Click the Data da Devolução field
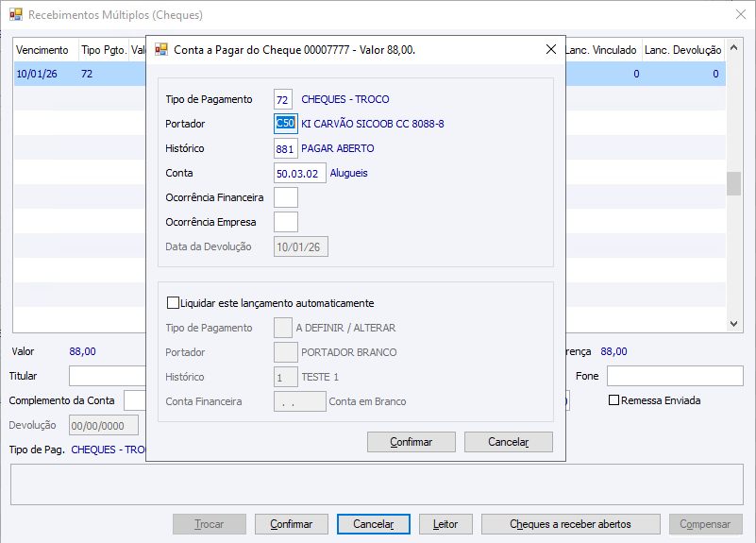The image size is (756, 543). pos(301,246)
